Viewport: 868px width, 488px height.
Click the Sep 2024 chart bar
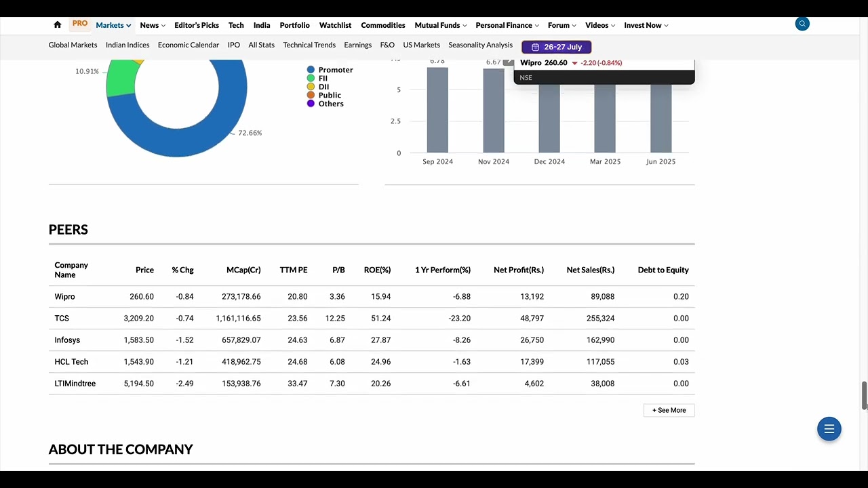pos(437,110)
